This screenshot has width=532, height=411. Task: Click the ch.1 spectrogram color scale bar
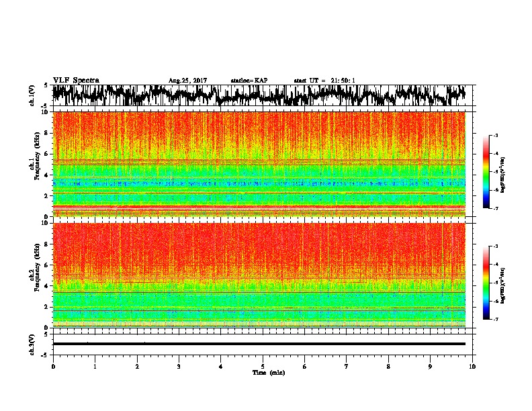pos(486,172)
